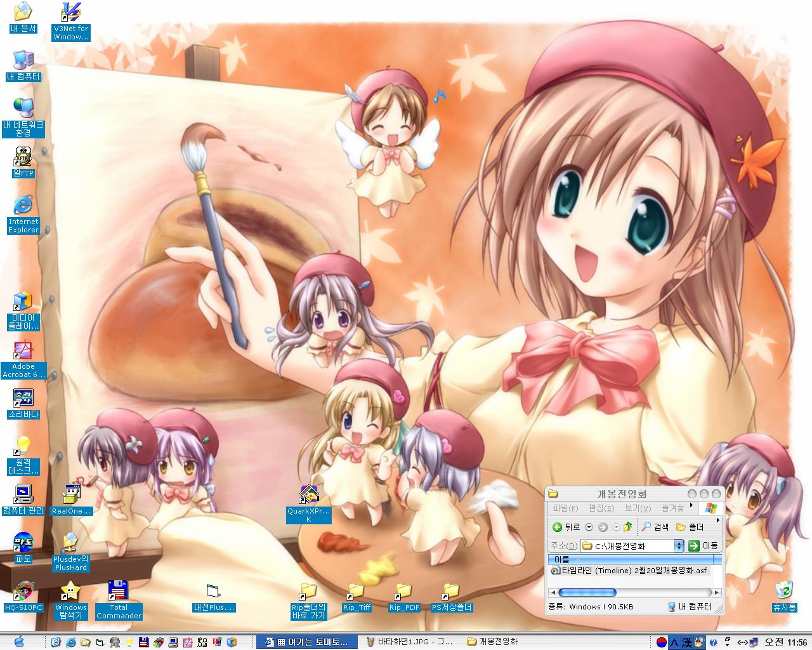The image size is (812, 650).
Task: Open the address bar dropdown for C:\개봉전영화
Action: pos(679,546)
